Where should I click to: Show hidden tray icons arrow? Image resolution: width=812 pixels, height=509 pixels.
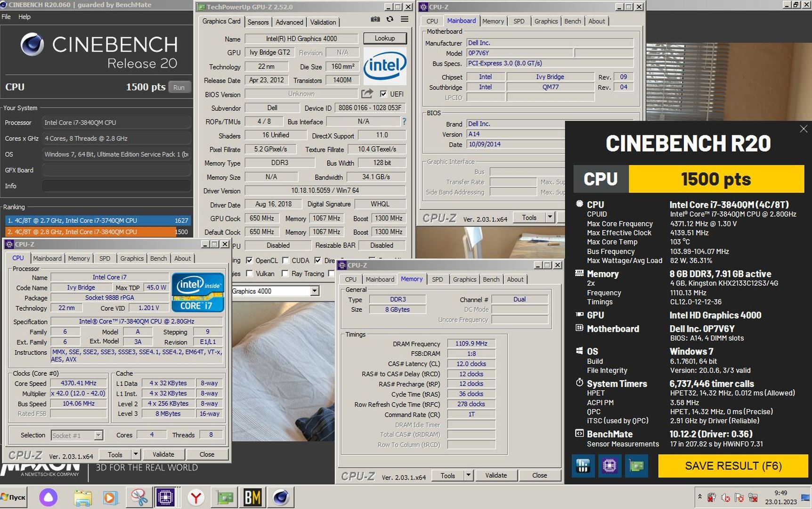(x=700, y=497)
